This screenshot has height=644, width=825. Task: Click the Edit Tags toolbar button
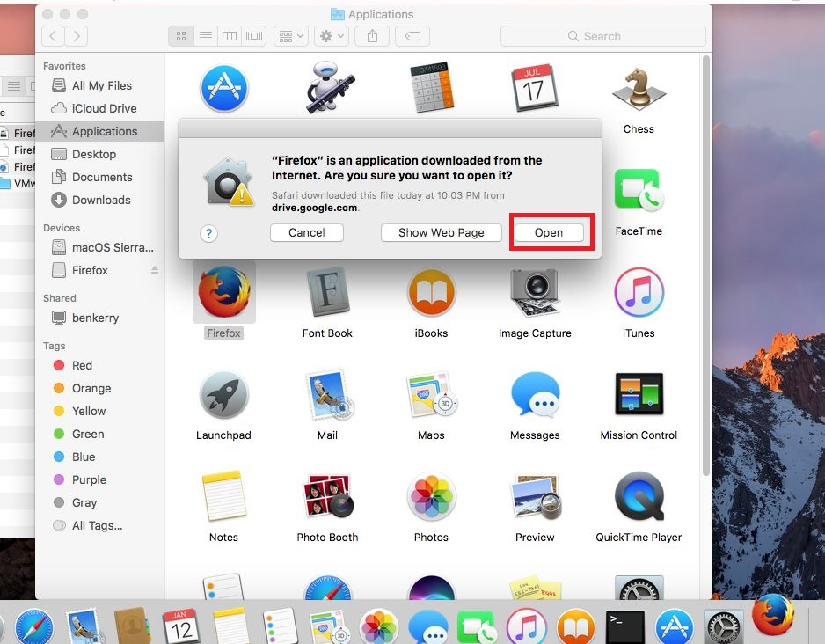coord(412,36)
